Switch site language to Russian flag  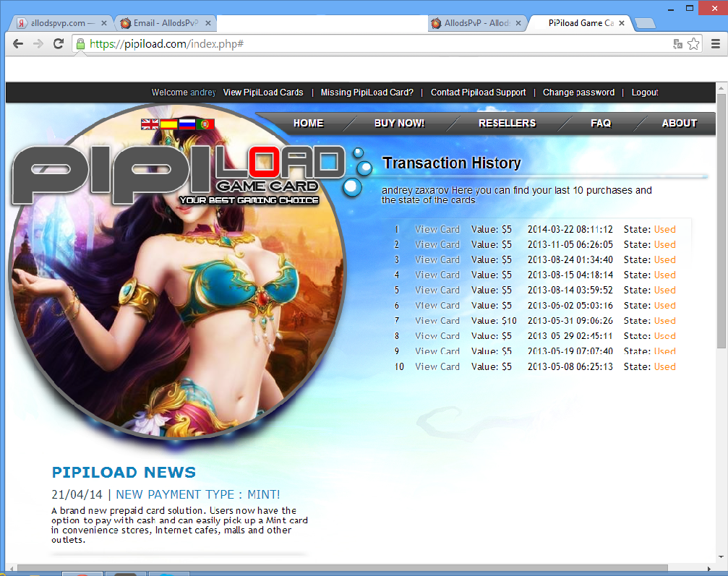tap(187, 124)
